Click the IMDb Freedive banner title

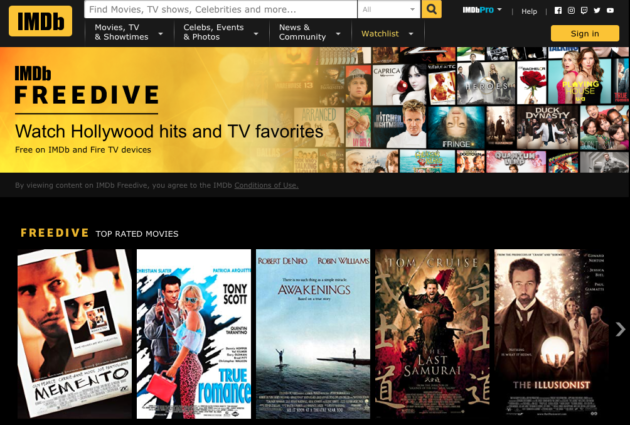[x=86, y=86]
